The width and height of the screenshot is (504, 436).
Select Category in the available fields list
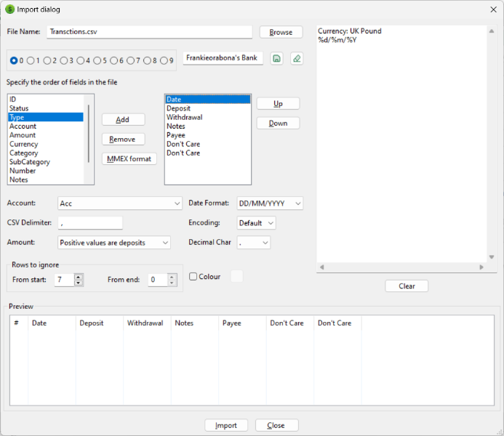pyautogui.click(x=24, y=153)
